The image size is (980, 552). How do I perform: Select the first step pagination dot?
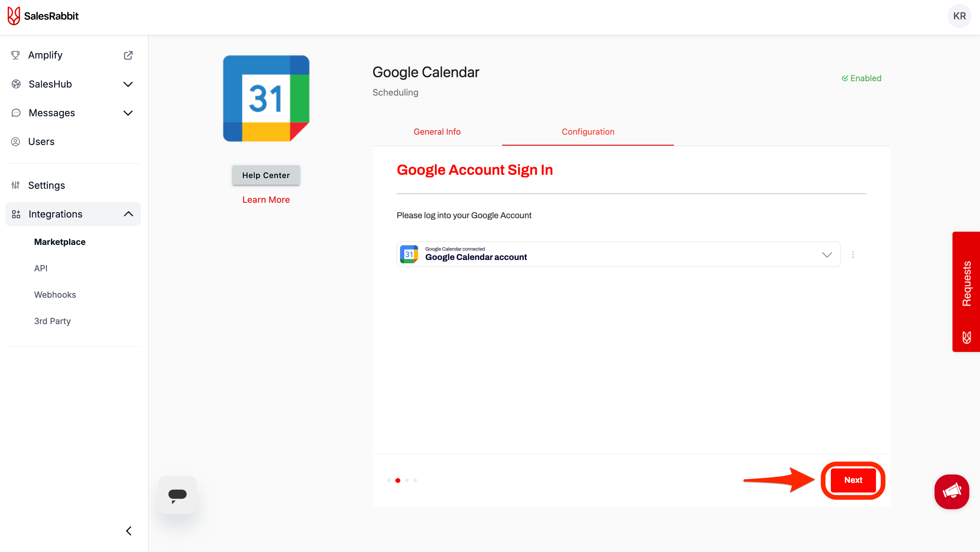point(388,480)
